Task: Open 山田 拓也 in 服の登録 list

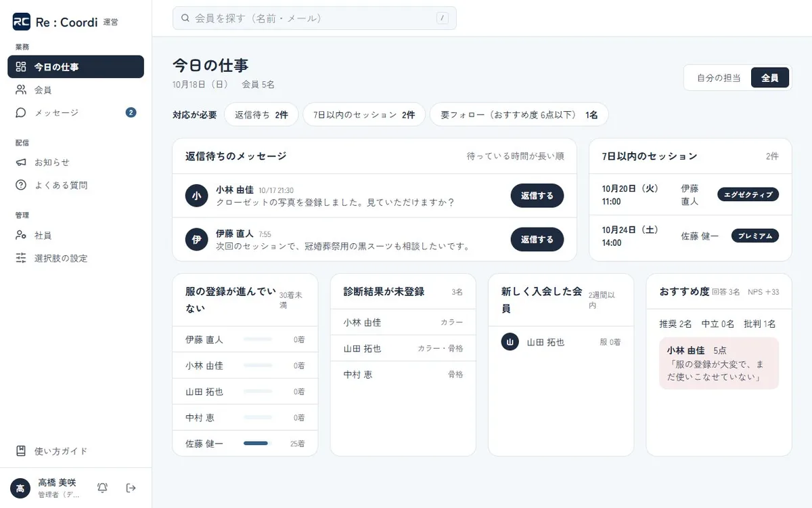Action: pos(245,391)
